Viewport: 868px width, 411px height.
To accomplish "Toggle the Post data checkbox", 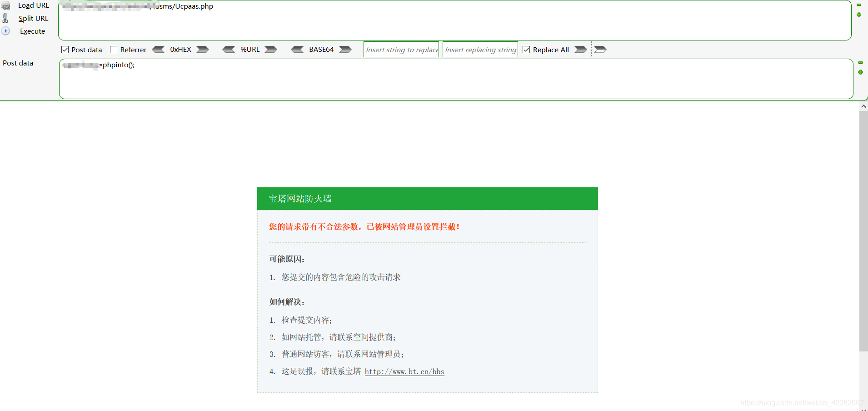I will [65, 50].
